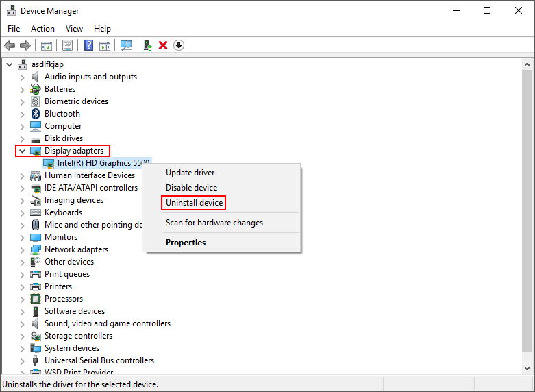Screen dimensions: 535x392
Task: Click the scrollbar up arrow
Action: coord(527,64)
